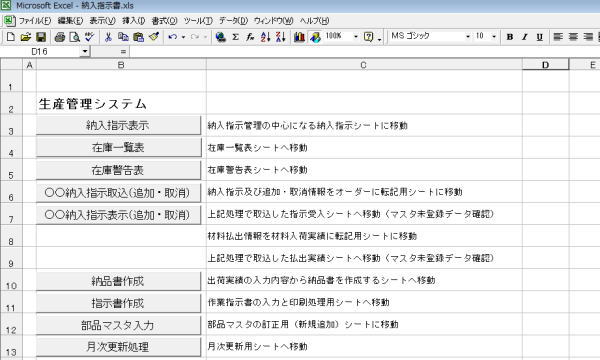Sort ascending with the A-Z icon
Image resolution: width=600 pixels, height=360 pixels.
pos(265,37)
